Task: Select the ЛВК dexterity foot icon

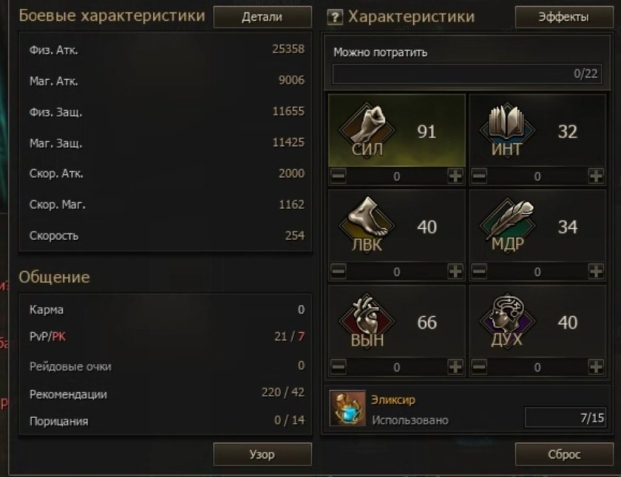Action: point(367,224)
